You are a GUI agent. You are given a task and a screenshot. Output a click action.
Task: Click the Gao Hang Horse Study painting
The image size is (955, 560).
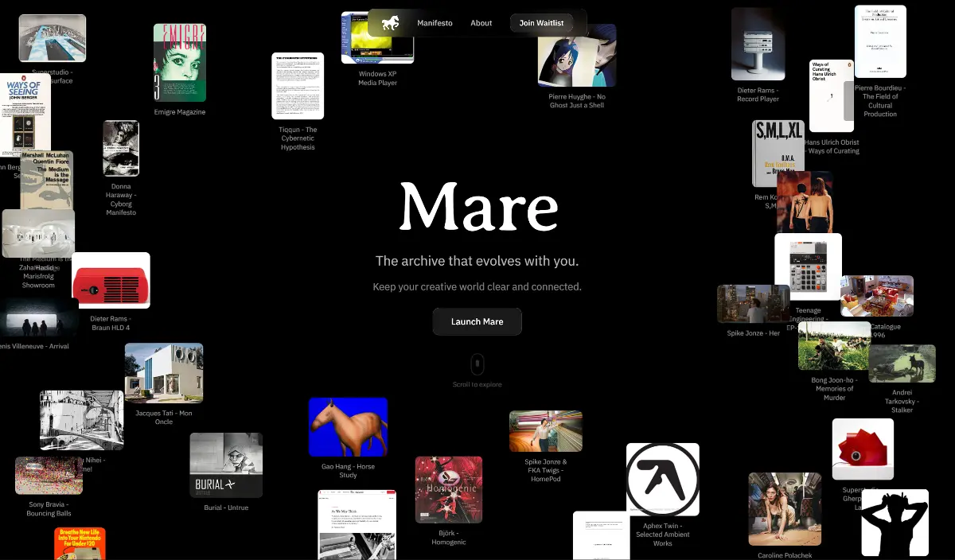[x=348, y=426]
